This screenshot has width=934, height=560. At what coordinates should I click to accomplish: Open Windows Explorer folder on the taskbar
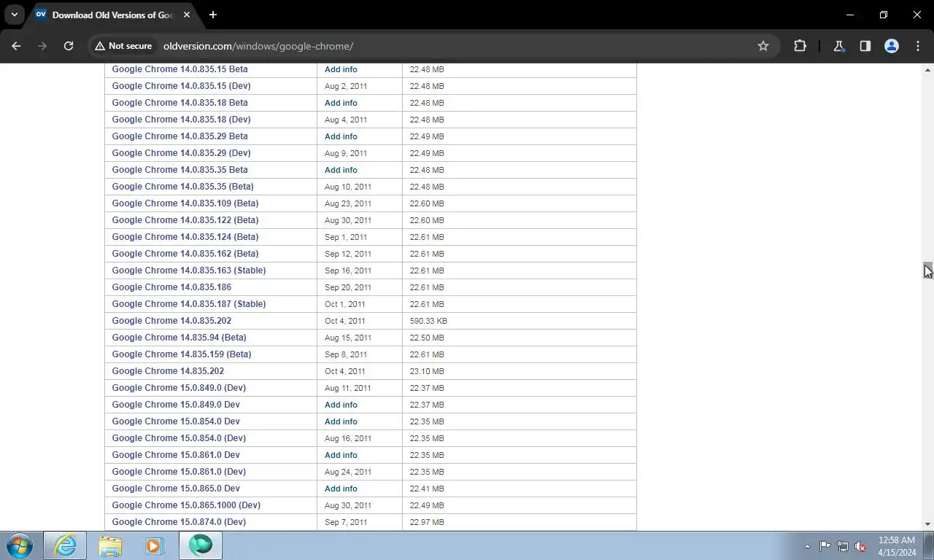point(110,545)
